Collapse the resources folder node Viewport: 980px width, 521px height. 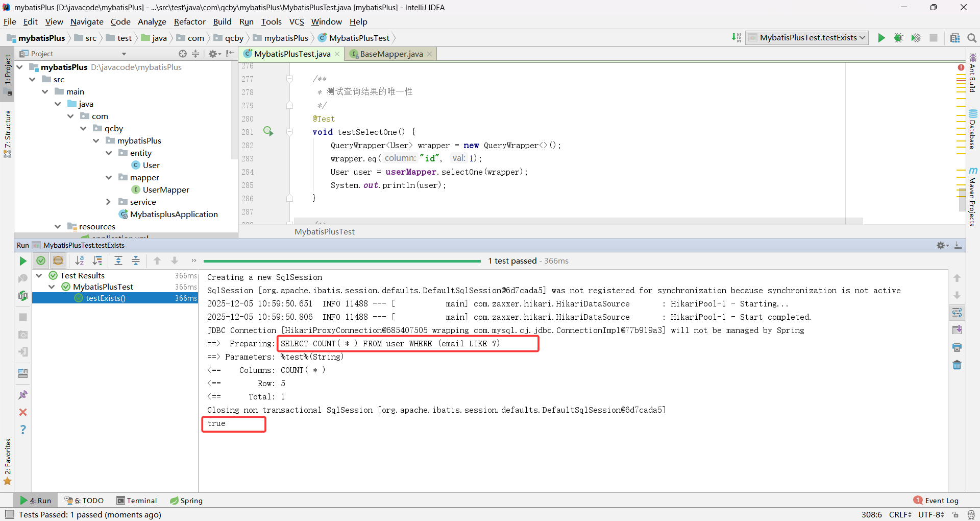tap(58, 226)
